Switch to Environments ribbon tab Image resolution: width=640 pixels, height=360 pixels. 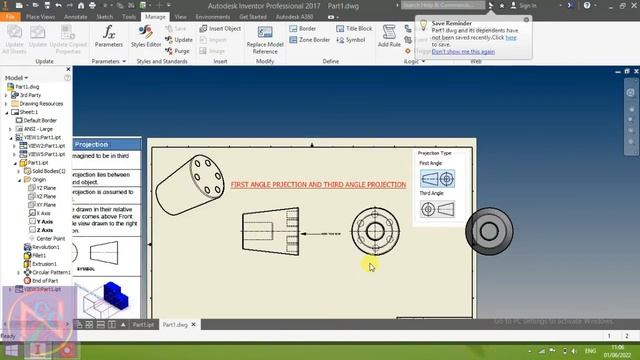[213, 17]
